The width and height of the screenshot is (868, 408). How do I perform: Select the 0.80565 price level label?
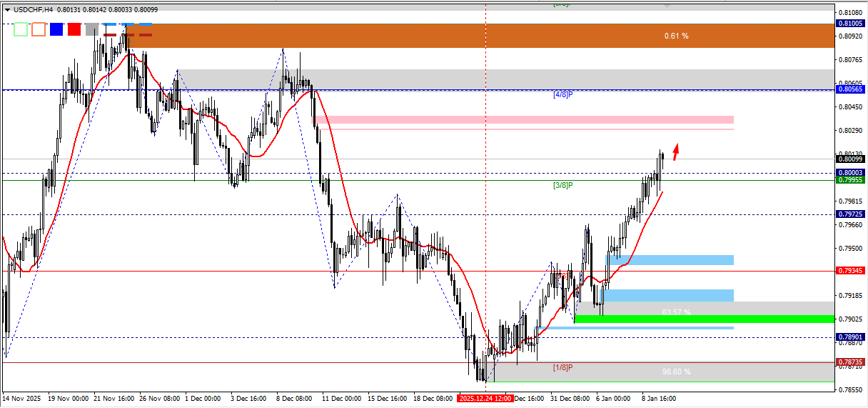850,90
